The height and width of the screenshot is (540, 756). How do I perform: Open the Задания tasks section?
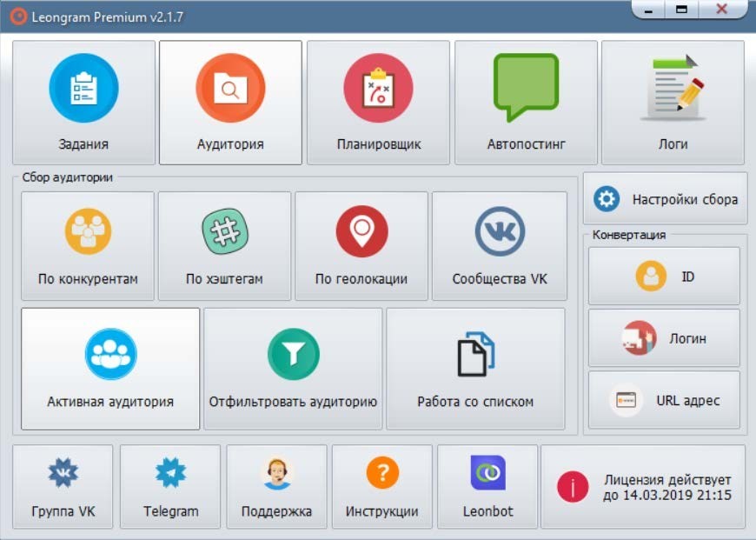pos(83,103)
